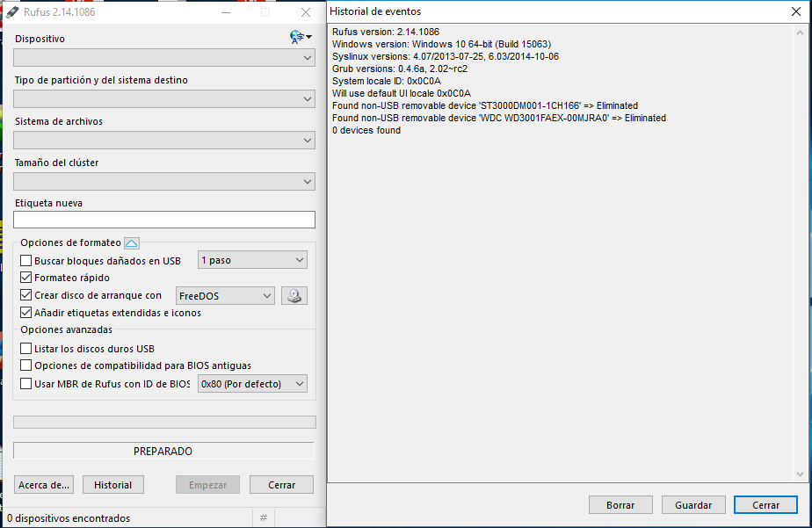Click the 'Syslinux versions' log line
Screen dimensions: 812x528
pos(446,56)
